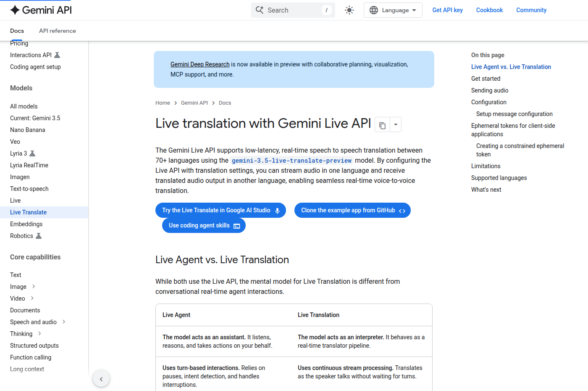Open the dropdown arrow next to copy icon
This screenshot has height=391, width=588.
coord(396,125)
